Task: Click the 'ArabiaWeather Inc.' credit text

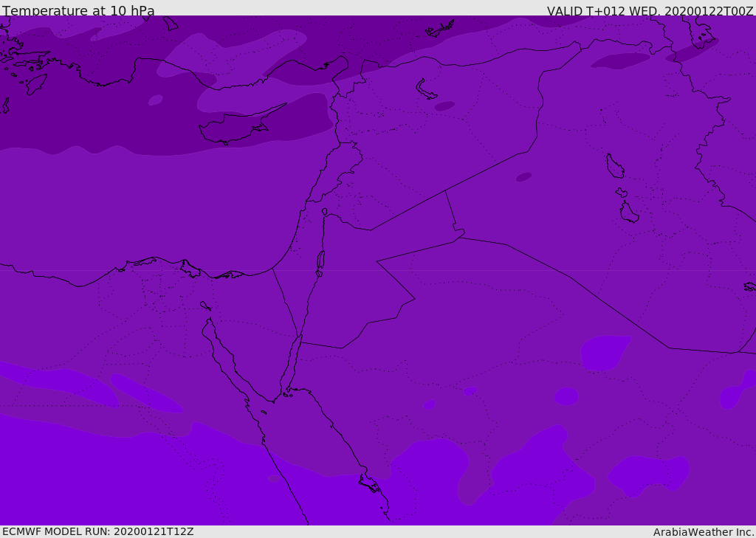Action: coord(704,532)
